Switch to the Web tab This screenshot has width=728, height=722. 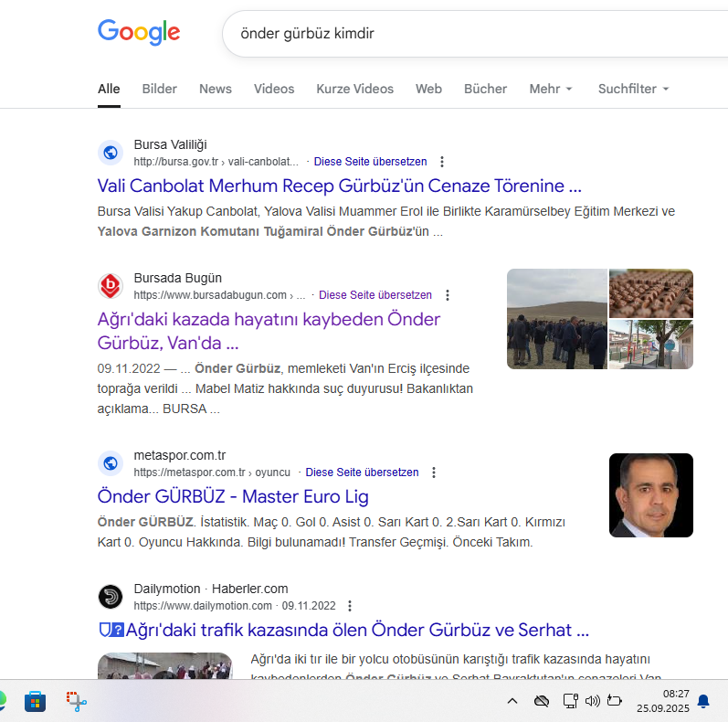tap(428, 89)
